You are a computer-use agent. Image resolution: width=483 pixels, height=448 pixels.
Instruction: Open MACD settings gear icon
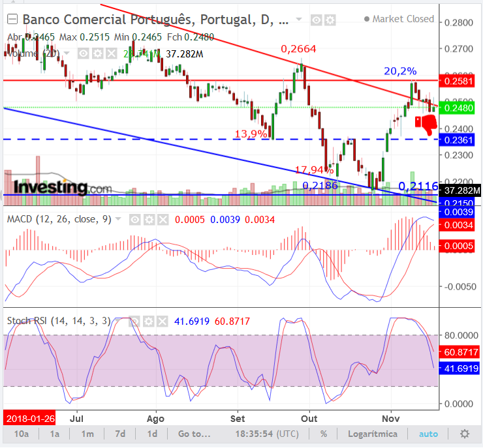[149, 220]
